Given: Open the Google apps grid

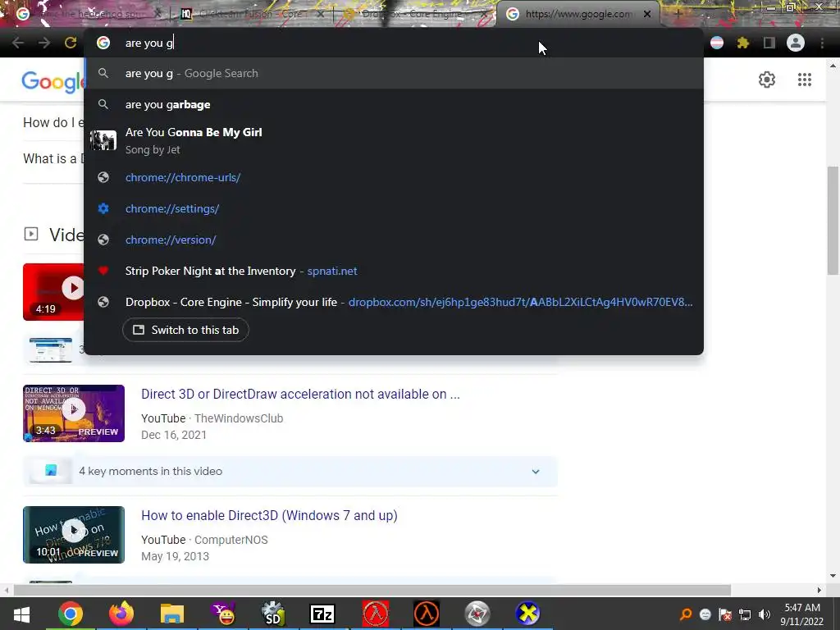Looking at the screenshot, I should coord(804,80).
